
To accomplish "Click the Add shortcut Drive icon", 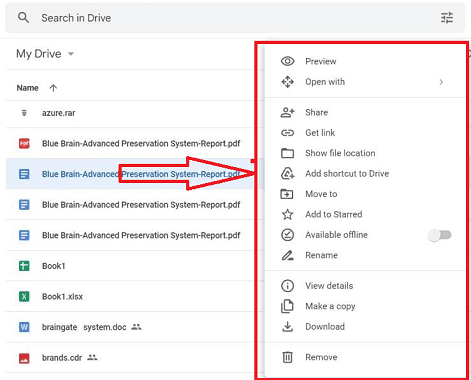I will 287,174.
